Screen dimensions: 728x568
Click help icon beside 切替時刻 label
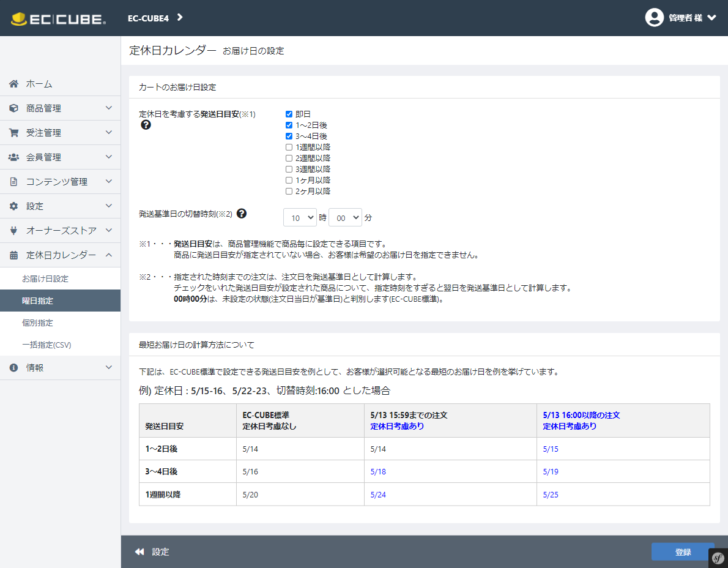242,214
